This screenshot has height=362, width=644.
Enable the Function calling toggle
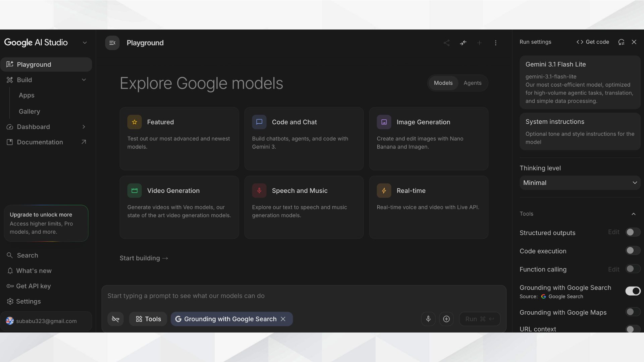point(633,269)
